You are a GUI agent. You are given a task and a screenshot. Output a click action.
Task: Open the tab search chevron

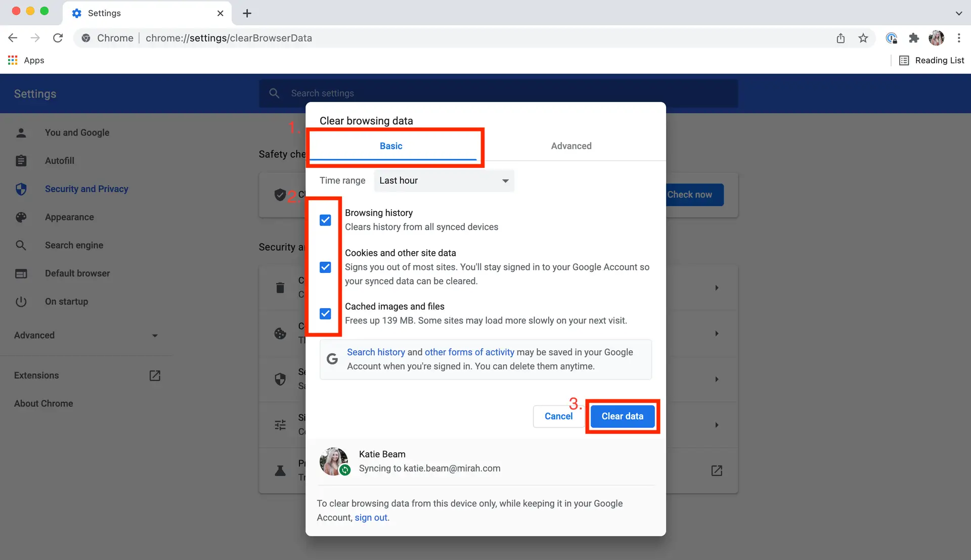[959, 13]
